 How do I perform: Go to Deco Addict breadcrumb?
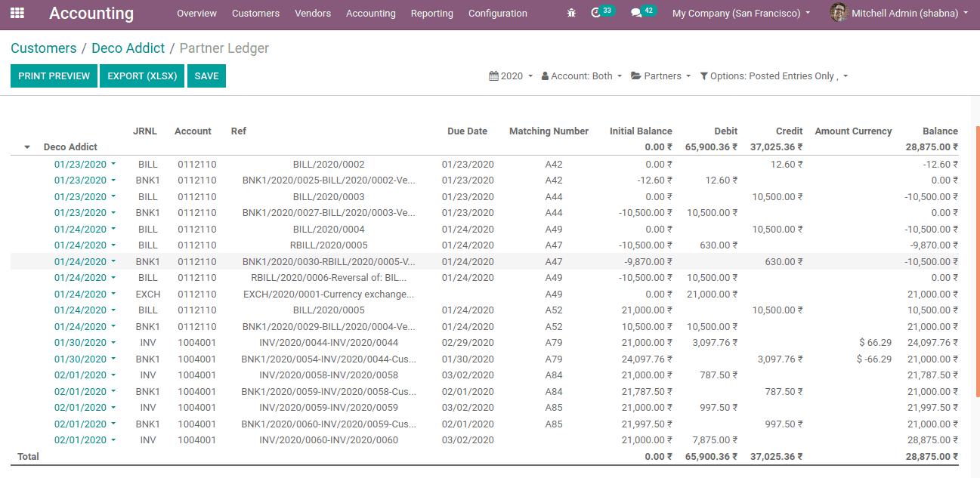[x=128, y=48]
